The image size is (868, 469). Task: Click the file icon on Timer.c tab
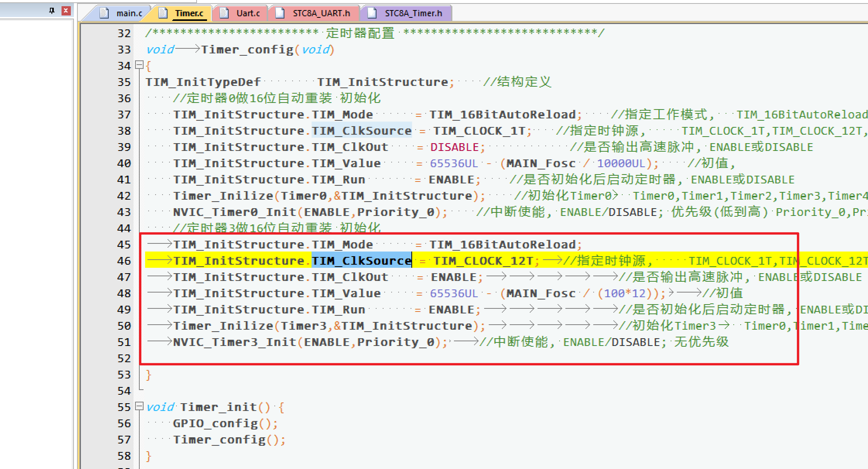pos(163,13)
